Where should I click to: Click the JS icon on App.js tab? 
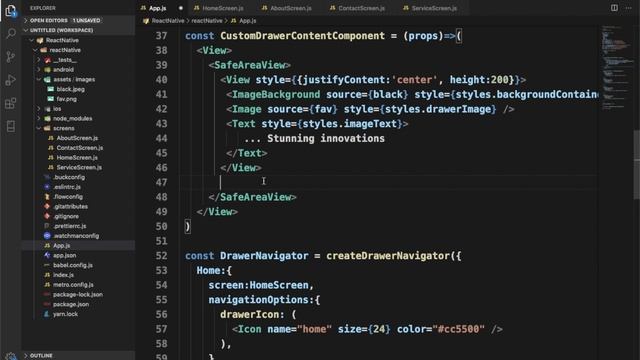pyautogui.click(x=143, y=8)
